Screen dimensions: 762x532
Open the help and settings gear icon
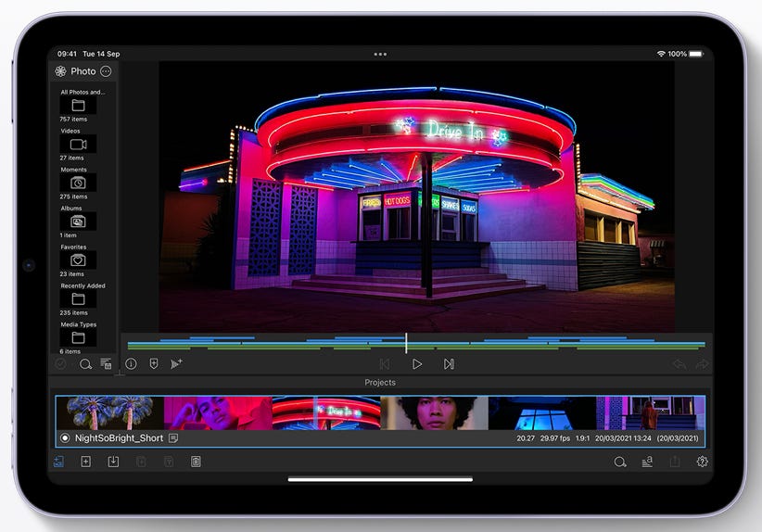[x=702, y=462]
